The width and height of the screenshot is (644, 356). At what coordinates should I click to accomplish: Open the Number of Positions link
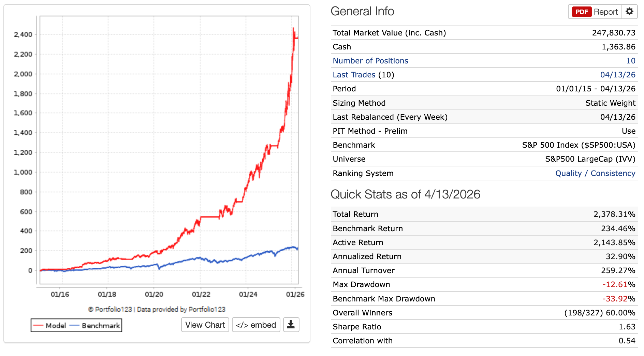(370, 61)
